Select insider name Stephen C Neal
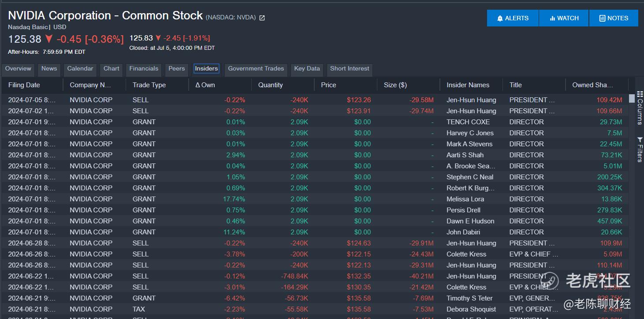Screen dimensions: 644x319 click(x=470, y=177)
